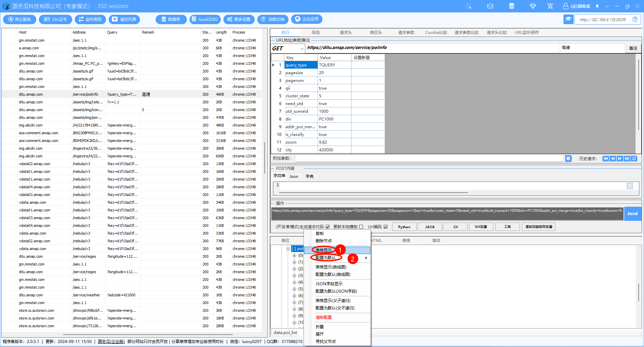Screen dimensions: 644x347
Task: Open the 配置为默认 submenu arrow
Action: [366, 258]
